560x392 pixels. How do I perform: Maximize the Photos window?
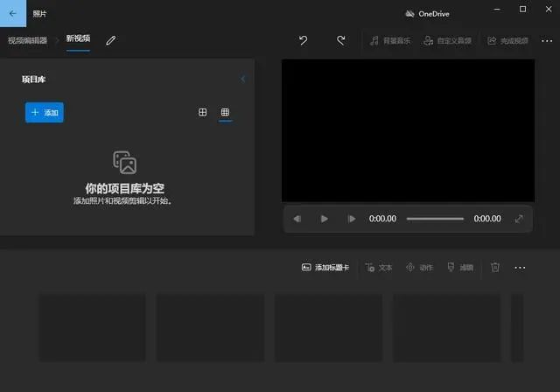[522, 10]
